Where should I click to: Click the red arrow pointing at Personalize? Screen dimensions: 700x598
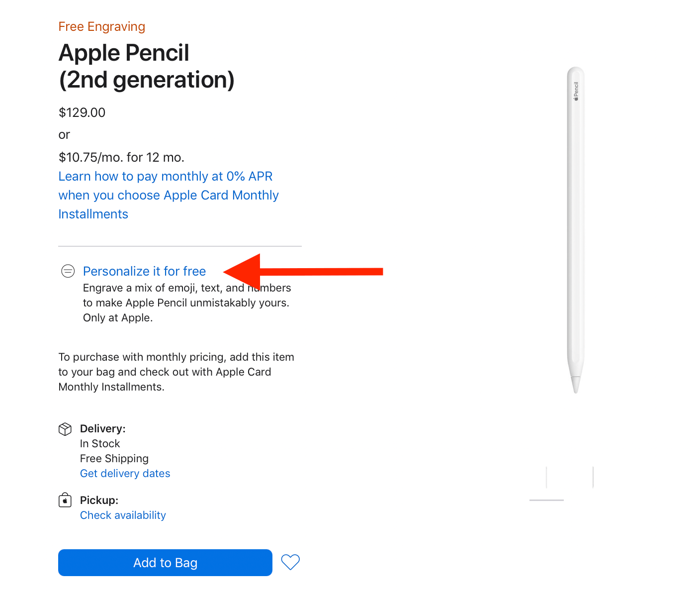[303, 272]
